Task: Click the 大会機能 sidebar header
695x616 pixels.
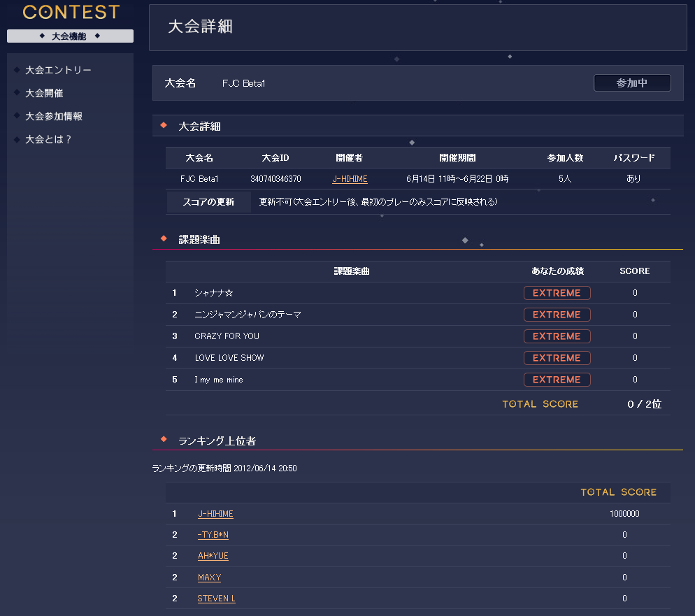Action: point(70,36)
